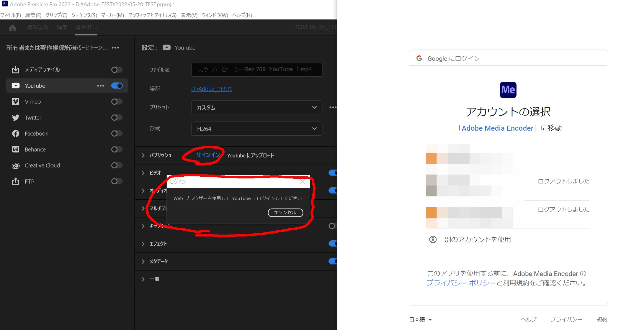Image resolution: width=644 pixels, height=330 pixels.
Task: Open the ウィンドウ(W) menu
Action: point(215,15)
